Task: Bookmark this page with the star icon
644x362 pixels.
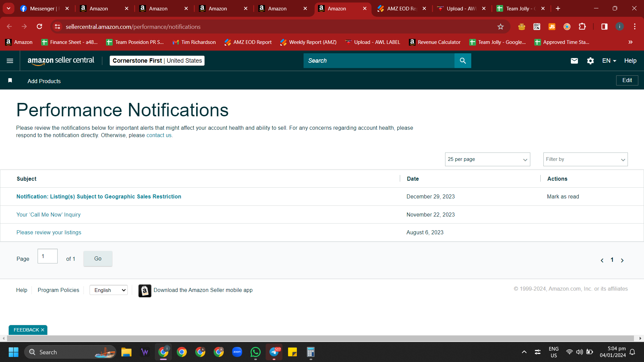Action: 500,27
